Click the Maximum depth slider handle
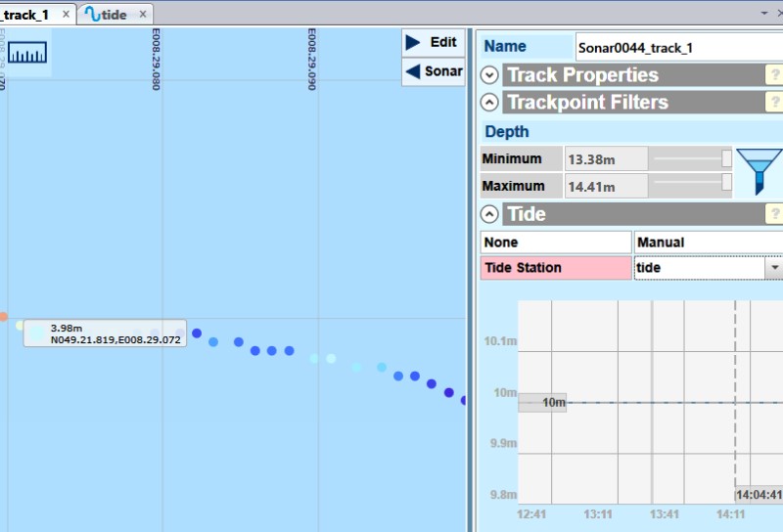Screen dimensions: 783x532 pyautogui.click(x=726, y=183)
